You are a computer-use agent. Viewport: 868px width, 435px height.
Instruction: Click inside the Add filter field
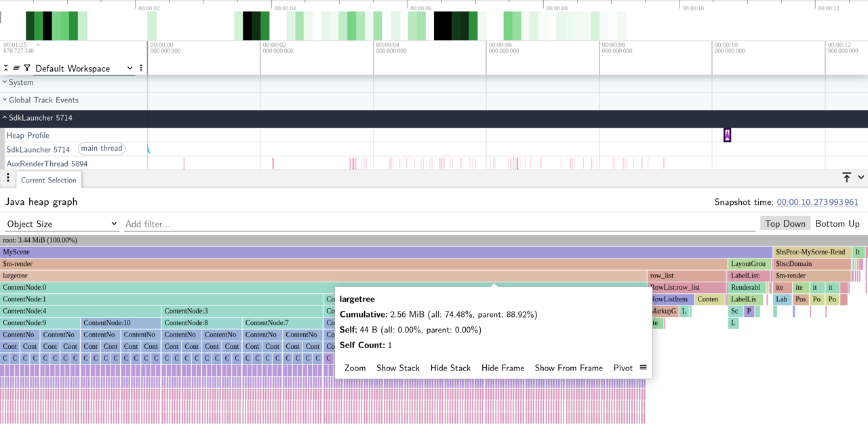coord(271,223)
